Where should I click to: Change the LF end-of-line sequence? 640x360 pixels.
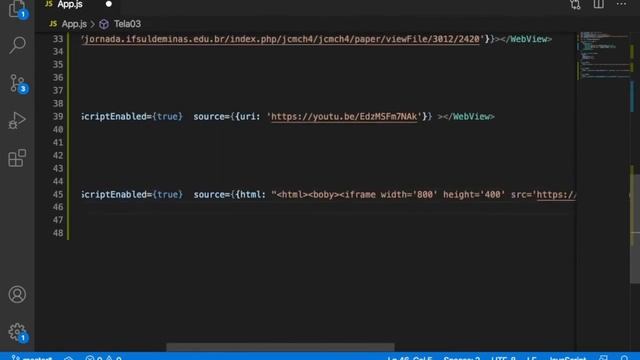coord(531,358)
